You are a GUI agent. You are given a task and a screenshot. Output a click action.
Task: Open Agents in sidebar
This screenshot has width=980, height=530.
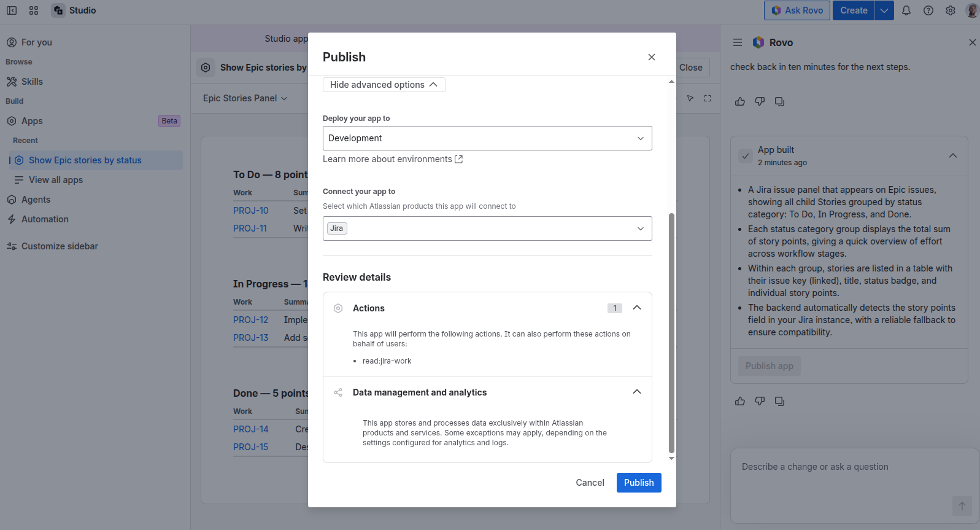click(95, 200)
